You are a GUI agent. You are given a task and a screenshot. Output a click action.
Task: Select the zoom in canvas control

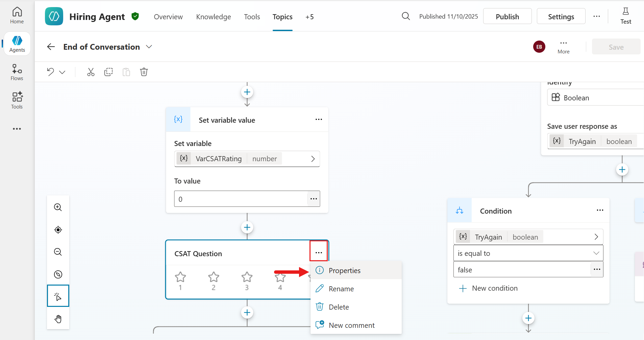[x=58, y=207]
